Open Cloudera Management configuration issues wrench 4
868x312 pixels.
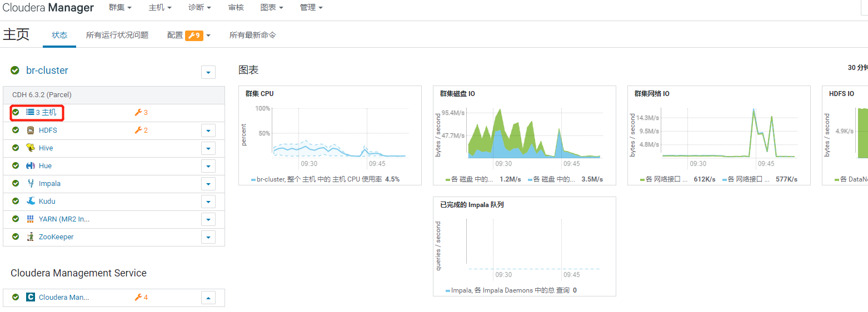[x=141, y=298]
